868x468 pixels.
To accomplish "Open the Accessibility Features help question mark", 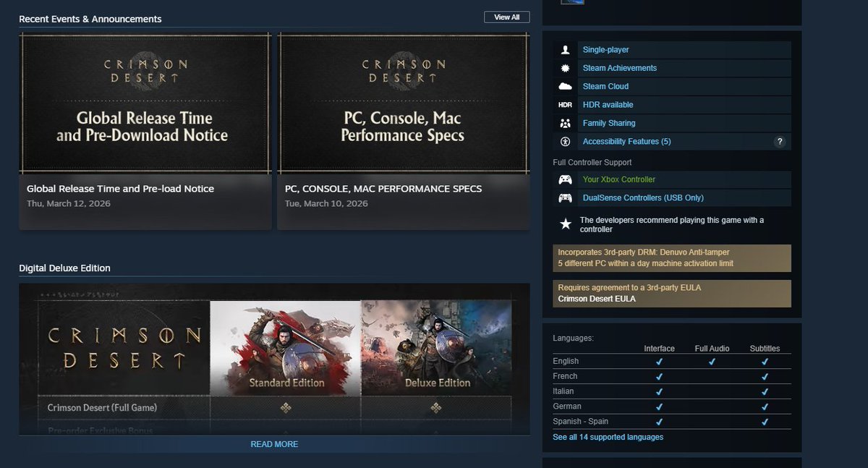I will coord(780,141).
